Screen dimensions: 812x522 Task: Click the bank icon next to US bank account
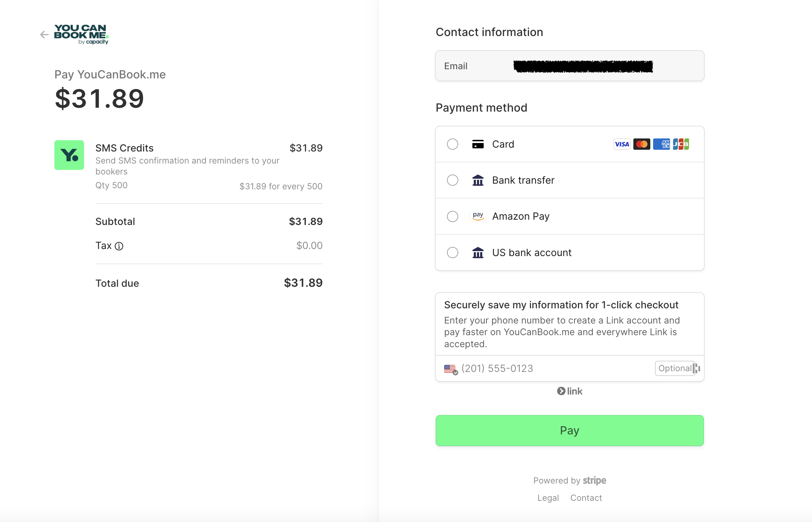[478, 253]
